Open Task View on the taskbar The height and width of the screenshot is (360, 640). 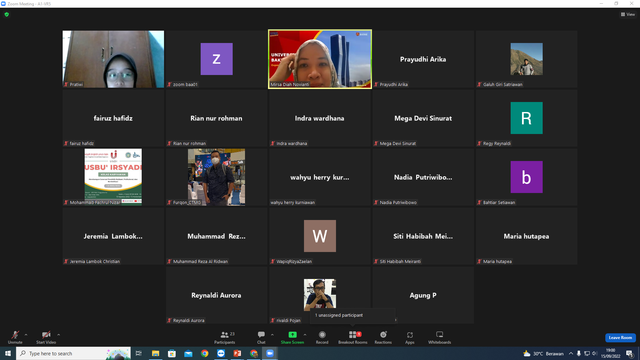(x=139, y=353)
